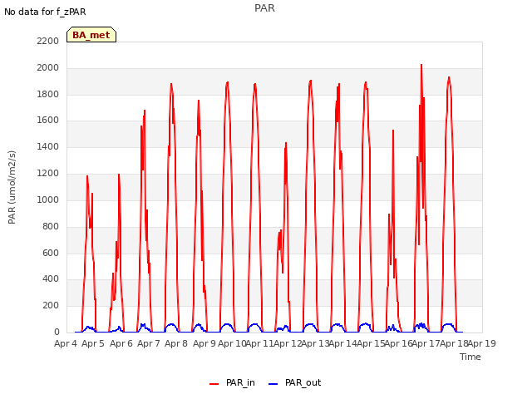Click the 2000 y-axis tick label
Image resolution: width=532 pixels, height=399 pixels.
coord(48,68)
